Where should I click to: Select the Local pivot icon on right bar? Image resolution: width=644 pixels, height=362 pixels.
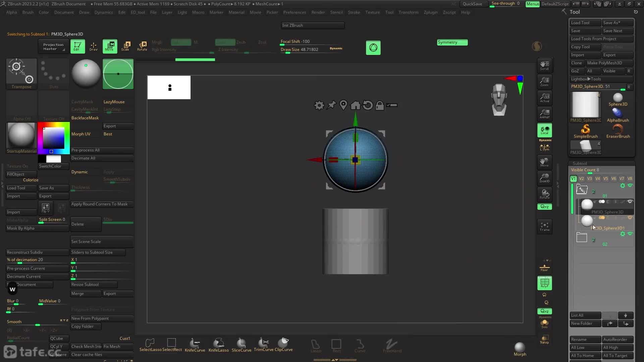click(544, 130)
